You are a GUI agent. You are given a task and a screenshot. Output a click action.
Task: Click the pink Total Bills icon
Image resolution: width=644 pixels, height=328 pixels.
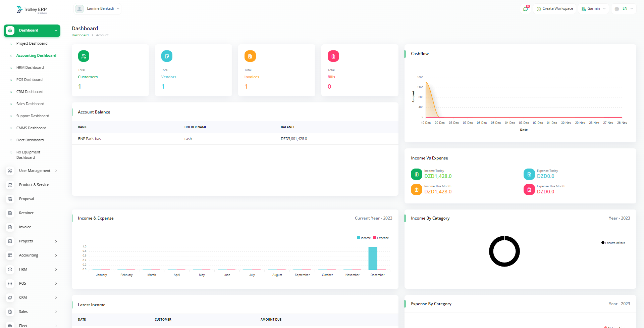(x=333, y=56)
